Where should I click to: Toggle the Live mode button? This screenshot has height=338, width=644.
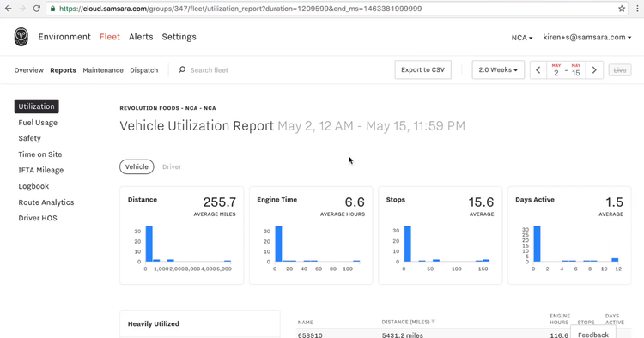[x=620, y=70]
